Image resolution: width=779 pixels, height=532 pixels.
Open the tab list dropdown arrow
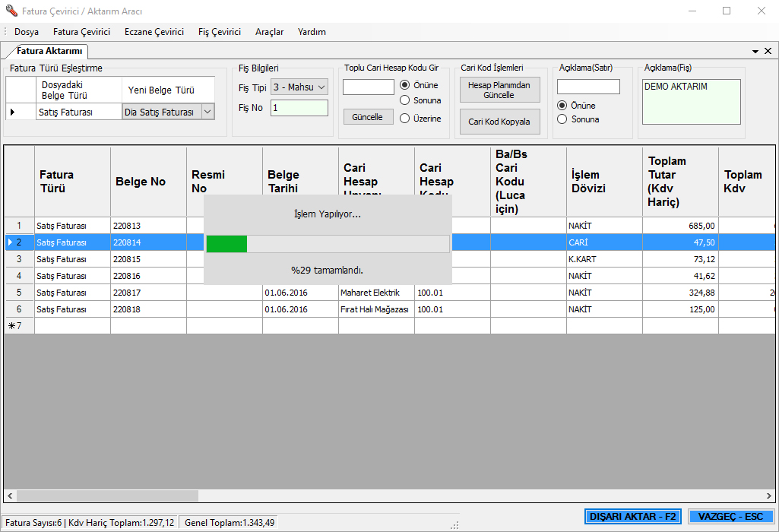755,51
